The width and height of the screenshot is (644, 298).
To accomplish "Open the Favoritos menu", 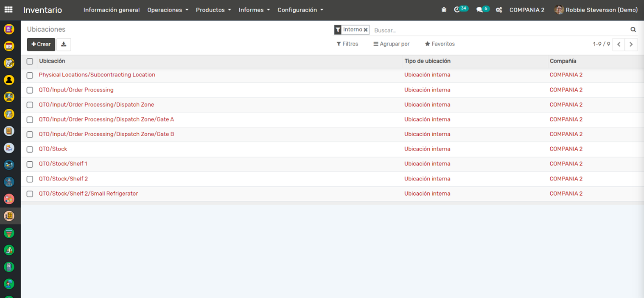I will click(440, 44).
